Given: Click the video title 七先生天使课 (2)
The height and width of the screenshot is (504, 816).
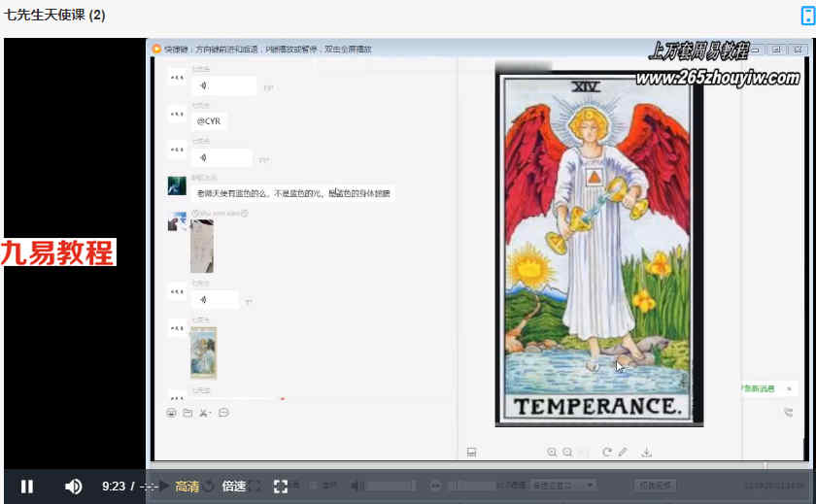Looking at the screenshot, I should coord(54,15).
